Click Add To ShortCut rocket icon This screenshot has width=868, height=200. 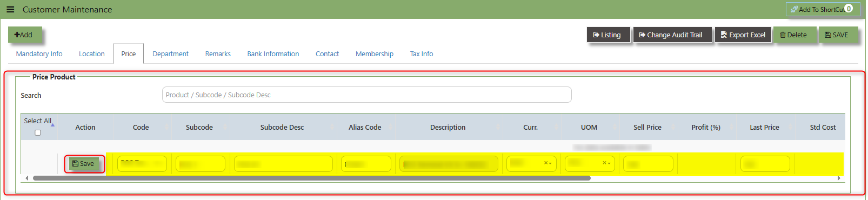(x=794, y=9)
